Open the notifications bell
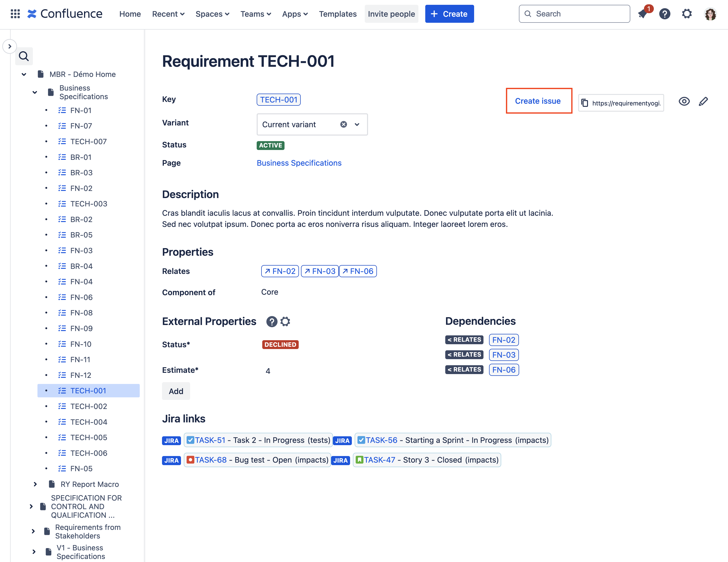Screen dimensions: 728x562 pos(642,14)
